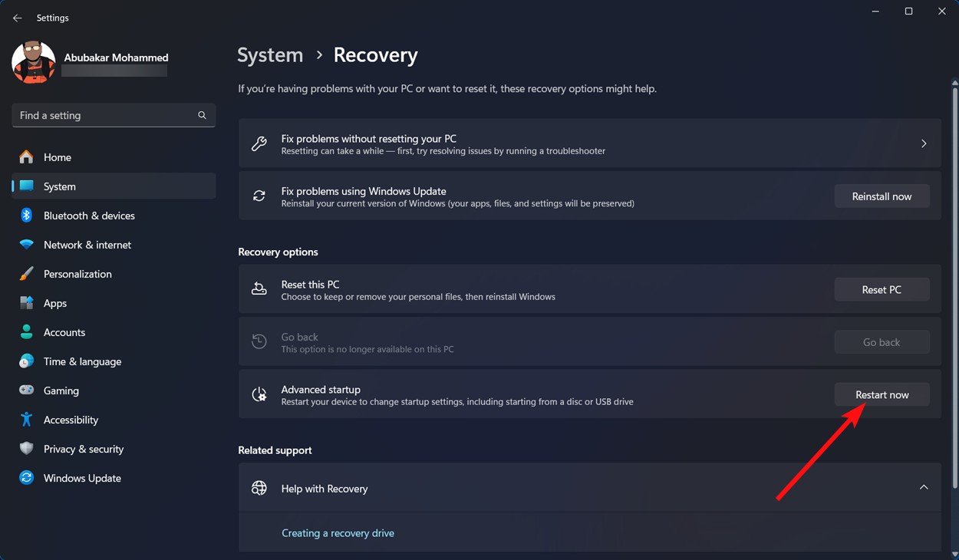Expand the fix problems troubleshooter row
959x560 pixels.
(x=924, y=143)
